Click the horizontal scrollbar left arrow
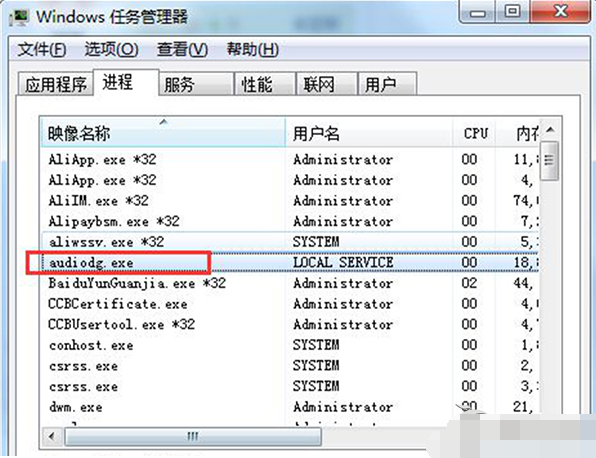Screen dimensions: 596x458 tap(52, 436)
